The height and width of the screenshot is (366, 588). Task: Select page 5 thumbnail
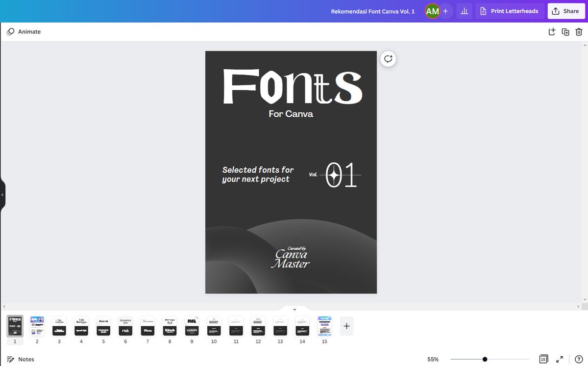coord(103,326)
